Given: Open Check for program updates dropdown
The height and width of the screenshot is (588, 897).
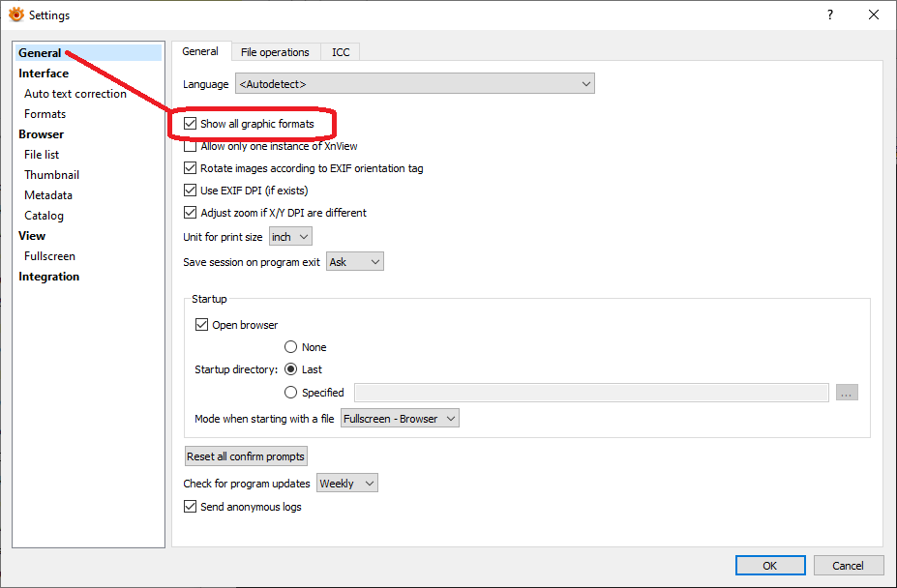Looking at the screenshot, I should point(347,484).
